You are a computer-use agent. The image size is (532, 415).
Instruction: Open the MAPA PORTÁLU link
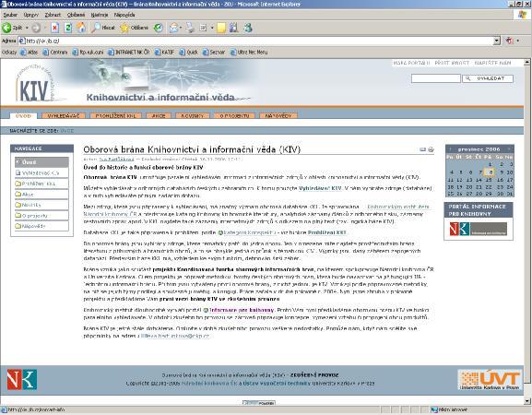(411, 63)
